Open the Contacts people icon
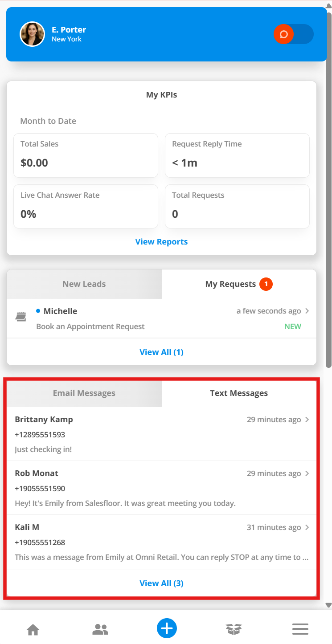Screen dimensions: 332x644 click(x=100, y=629)
